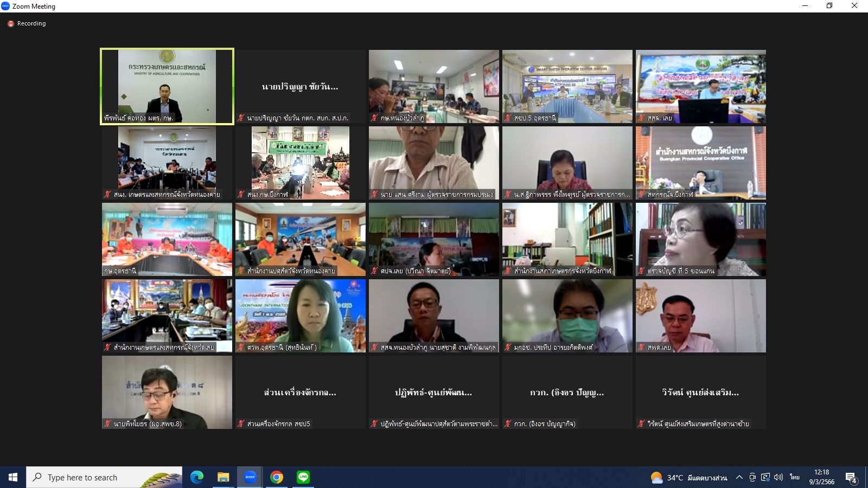Click muted mic icon on สพด.เลย tile
Image resolution: width=868 pixels, height=488 pixels.
click(641, 347)
